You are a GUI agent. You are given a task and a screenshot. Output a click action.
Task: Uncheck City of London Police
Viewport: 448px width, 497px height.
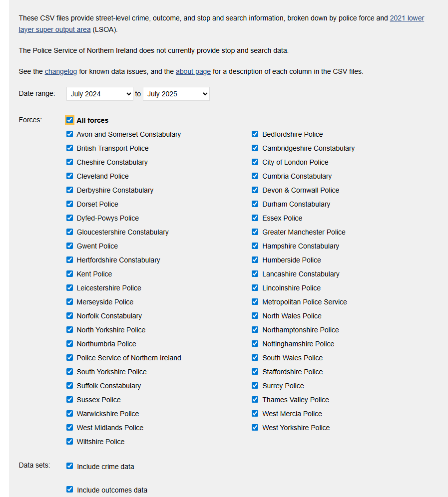point(255,162)
